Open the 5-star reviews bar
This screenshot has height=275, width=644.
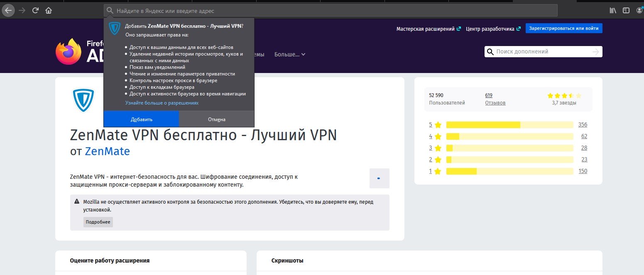[x=509, y=125]
